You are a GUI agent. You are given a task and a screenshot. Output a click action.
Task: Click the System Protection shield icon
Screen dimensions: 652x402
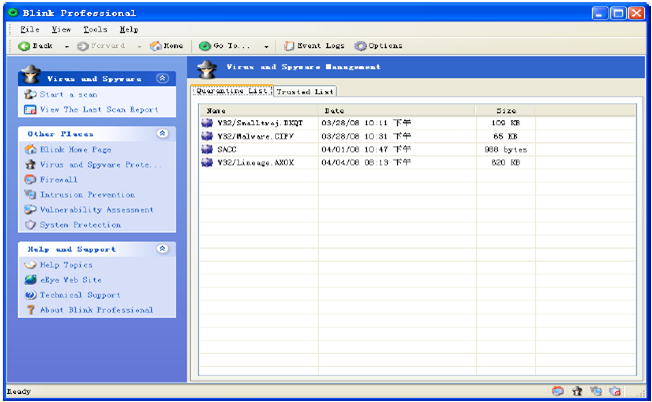click(30, 224)
